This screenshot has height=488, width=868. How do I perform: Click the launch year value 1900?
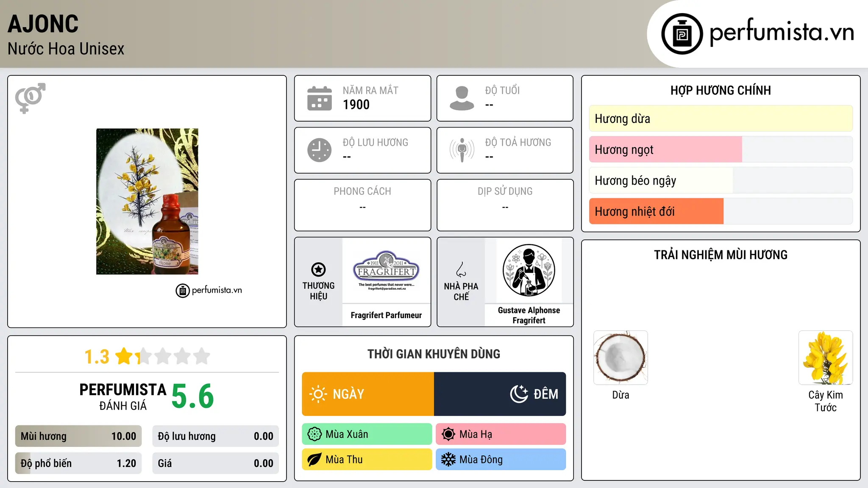356,105
